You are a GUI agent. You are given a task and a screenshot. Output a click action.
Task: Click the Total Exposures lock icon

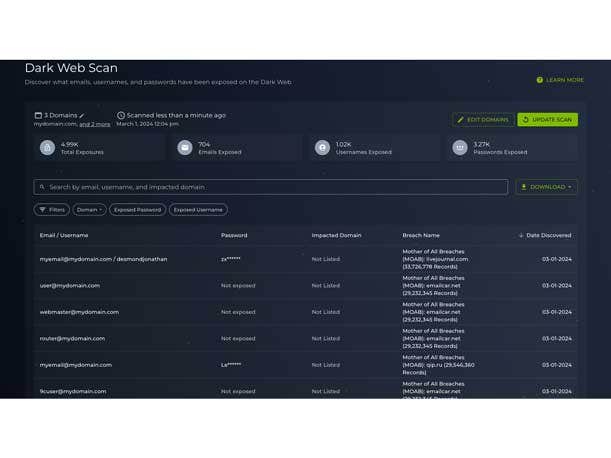[46, 148]
